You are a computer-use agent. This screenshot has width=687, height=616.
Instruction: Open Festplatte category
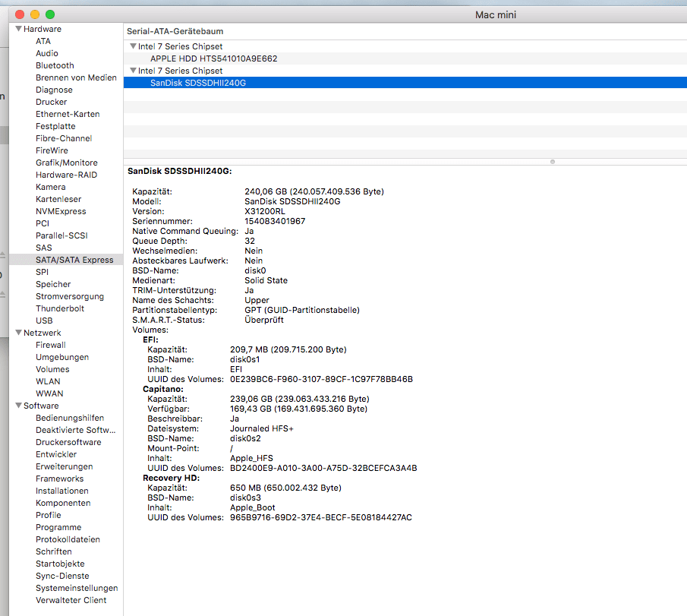tap(55, 126)
